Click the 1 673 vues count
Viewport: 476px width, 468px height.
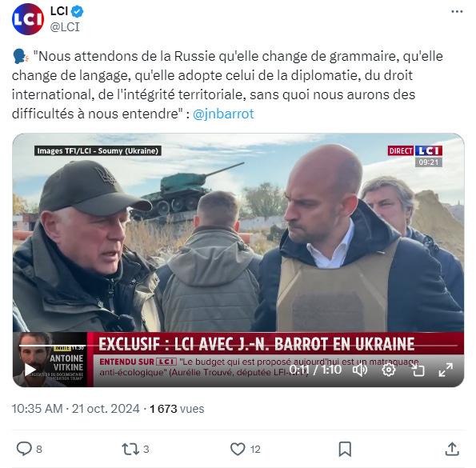click(177, 409)
